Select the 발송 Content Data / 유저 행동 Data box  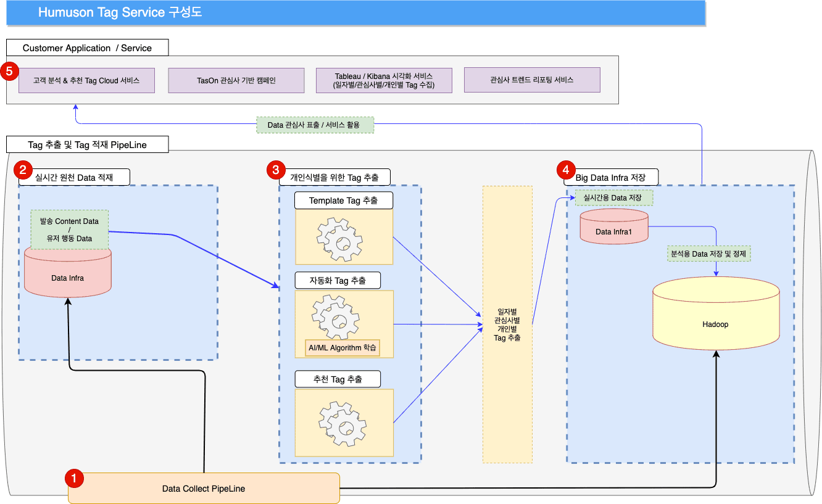click(x=69, y=229)
